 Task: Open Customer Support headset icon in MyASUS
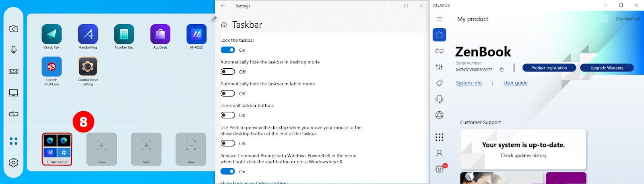coord(439,99)
